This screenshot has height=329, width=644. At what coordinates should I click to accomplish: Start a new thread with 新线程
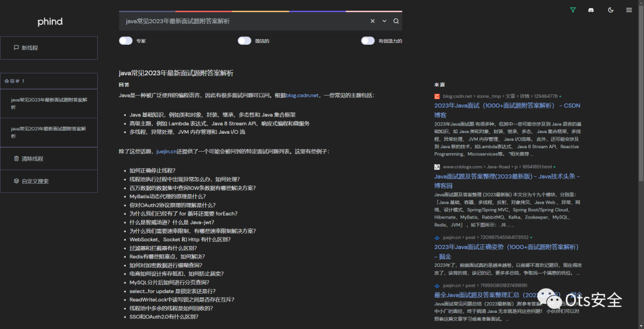49,48
